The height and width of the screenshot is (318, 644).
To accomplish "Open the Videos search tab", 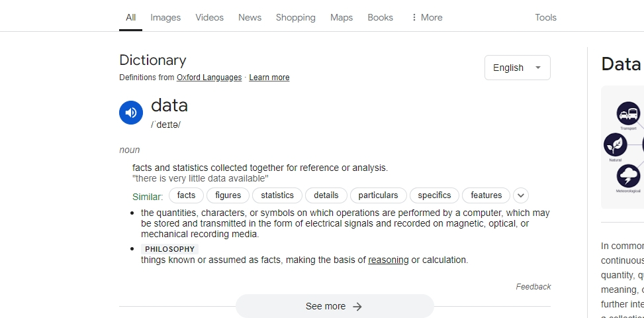I will (x=209, y=17).
